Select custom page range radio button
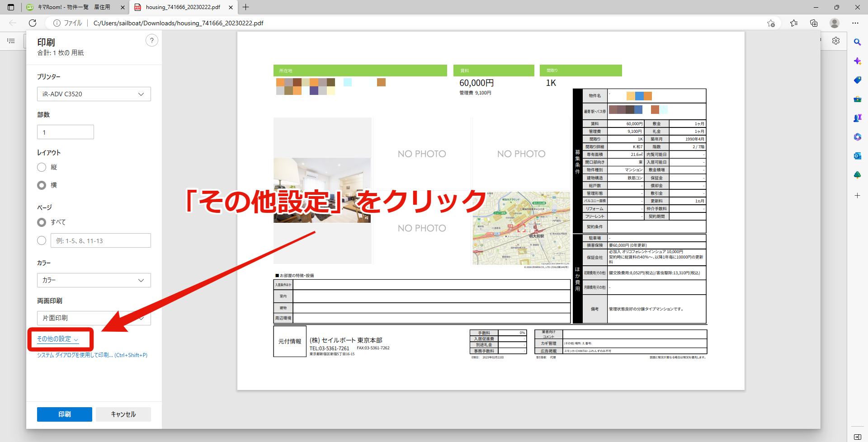This screenshot has width=868, height=442. point(42,240)
